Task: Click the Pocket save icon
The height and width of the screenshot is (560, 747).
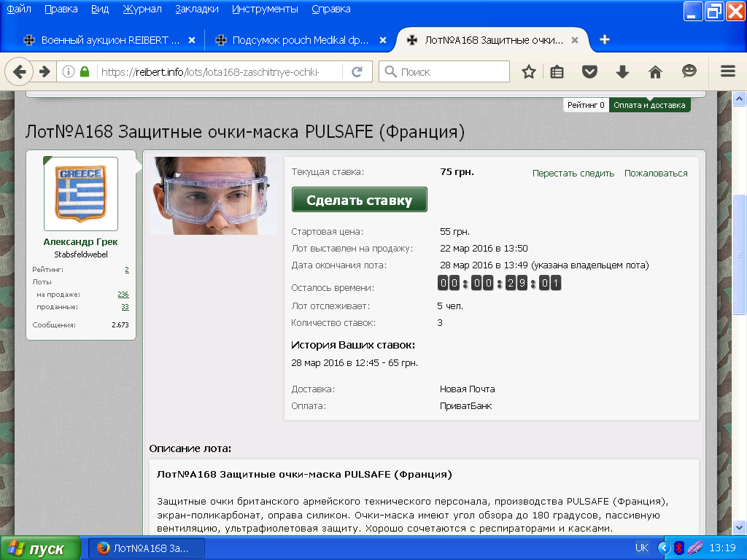Action: point(589,71)
